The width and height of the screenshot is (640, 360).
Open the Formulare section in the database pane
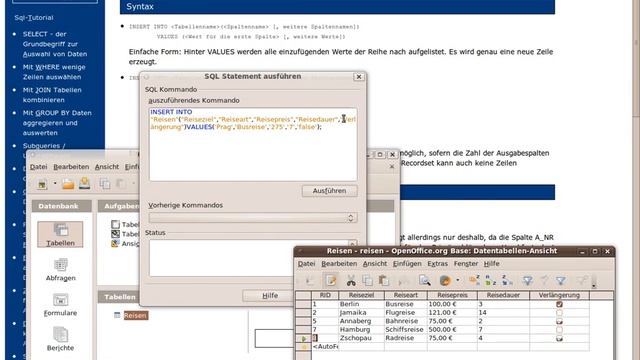(x=60, y=304)
